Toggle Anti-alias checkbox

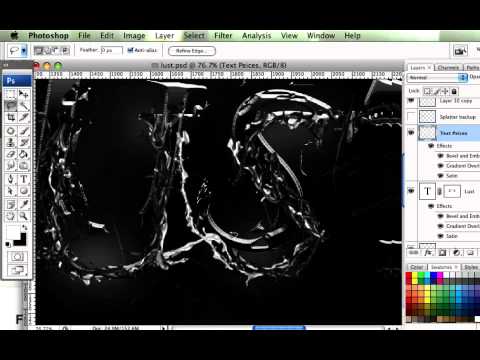click(x=130, y=50)
